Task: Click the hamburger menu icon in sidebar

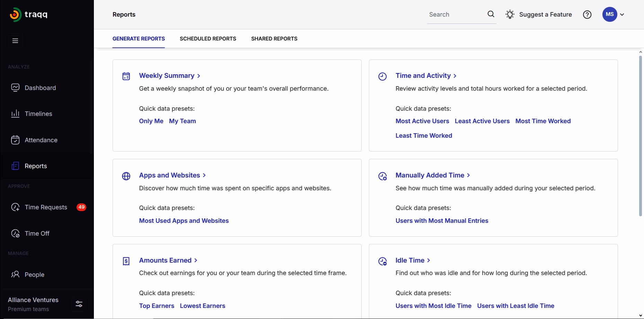Action: click(x=15, y=41)
